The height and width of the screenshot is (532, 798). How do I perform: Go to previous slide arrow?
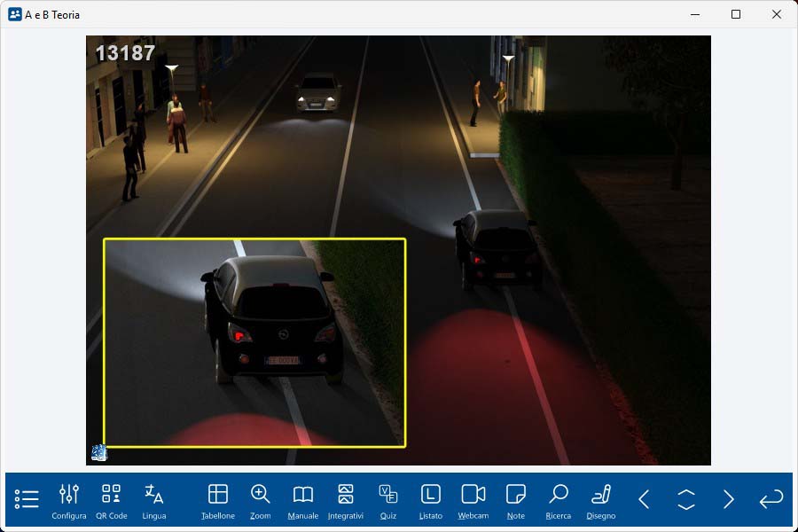(644, 499)
